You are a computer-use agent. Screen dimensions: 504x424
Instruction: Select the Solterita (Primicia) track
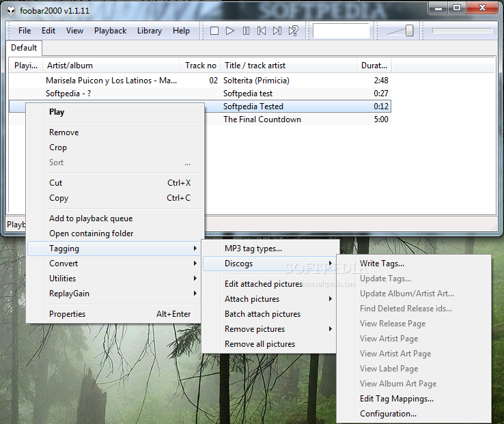point(256,81)
